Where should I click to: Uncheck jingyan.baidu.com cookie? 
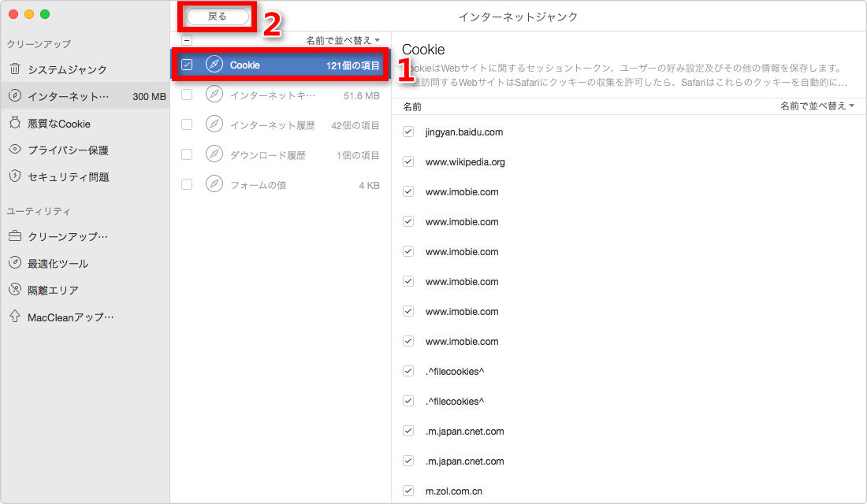pyautogui.click(x=408, y=132)
